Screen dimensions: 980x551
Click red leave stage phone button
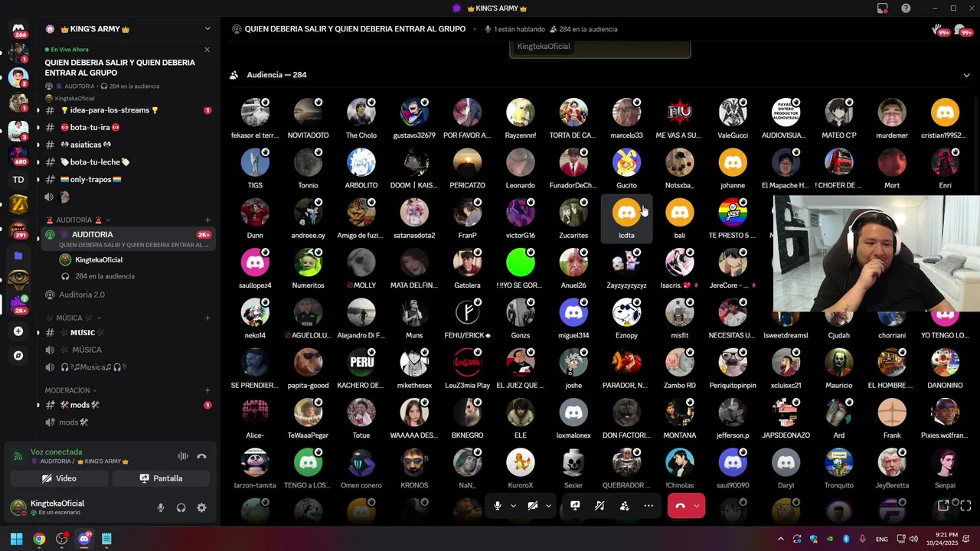[x=679, y=506]
